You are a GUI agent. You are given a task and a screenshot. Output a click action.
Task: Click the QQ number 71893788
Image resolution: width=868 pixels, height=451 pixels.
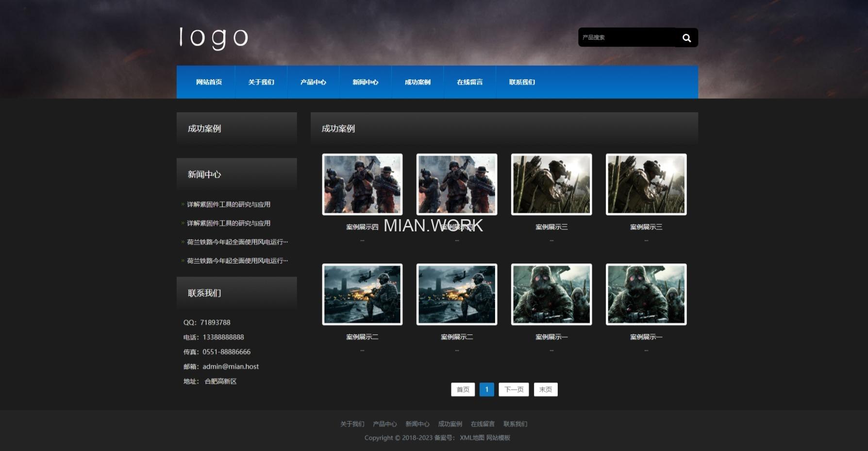pyautogui.click(x=215, y=323)
